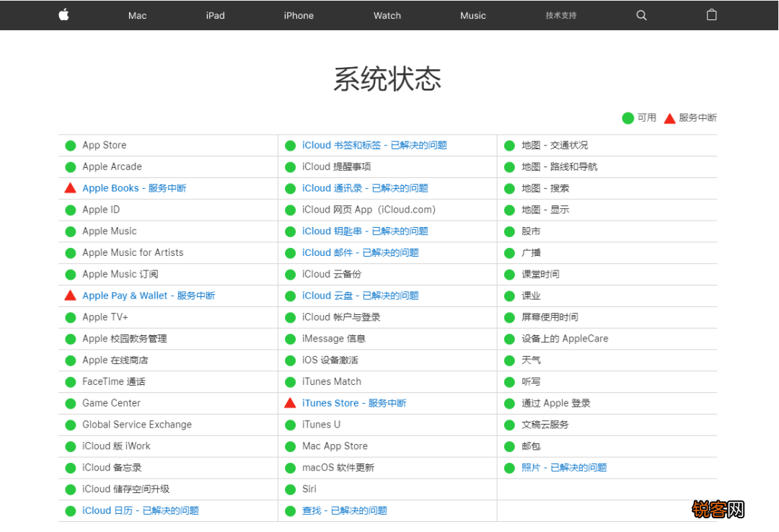Click green dot beside Siri
779x532 pixels.
tap(290, 489)
